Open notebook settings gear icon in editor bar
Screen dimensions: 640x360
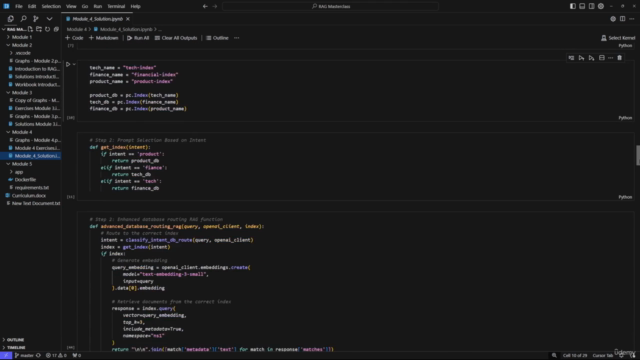[x=613, y=19]
